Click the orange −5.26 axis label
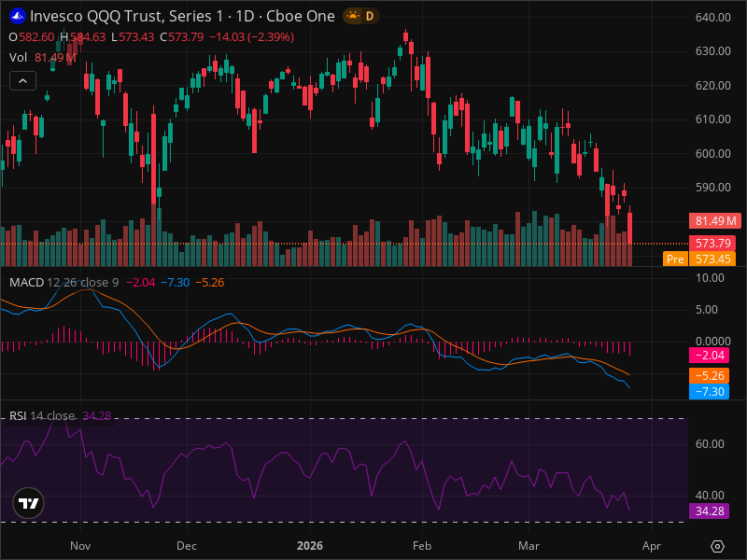 point(709,376)
